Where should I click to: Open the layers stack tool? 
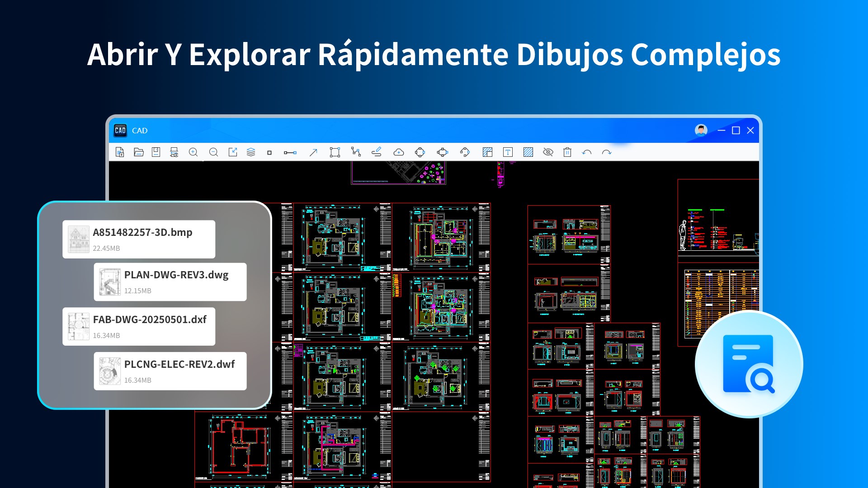[x=251, y=152]
